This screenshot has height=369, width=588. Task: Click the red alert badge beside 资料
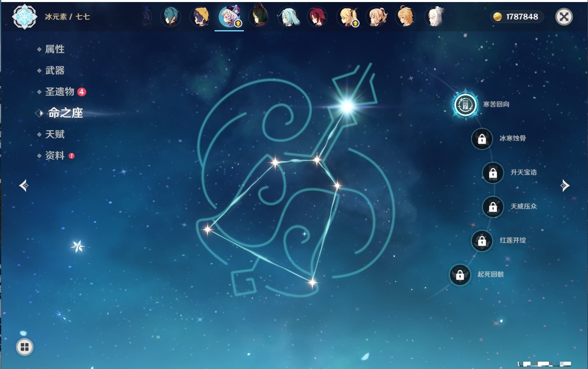click(x=72, y=155)
